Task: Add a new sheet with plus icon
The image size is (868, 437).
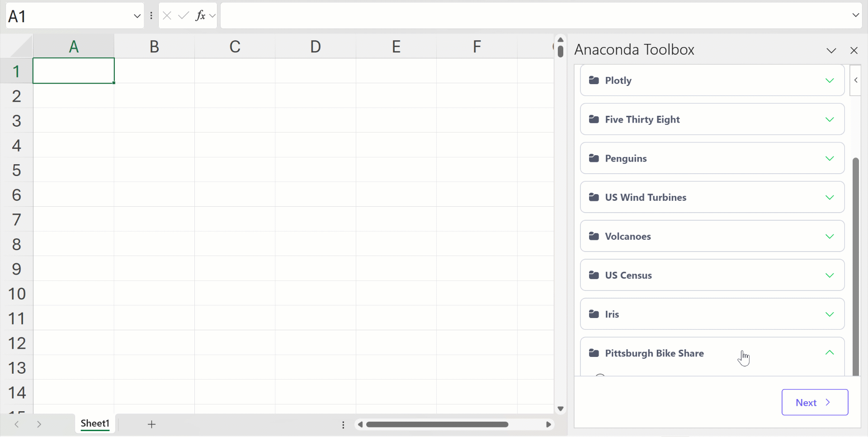Action: [152, 424]
